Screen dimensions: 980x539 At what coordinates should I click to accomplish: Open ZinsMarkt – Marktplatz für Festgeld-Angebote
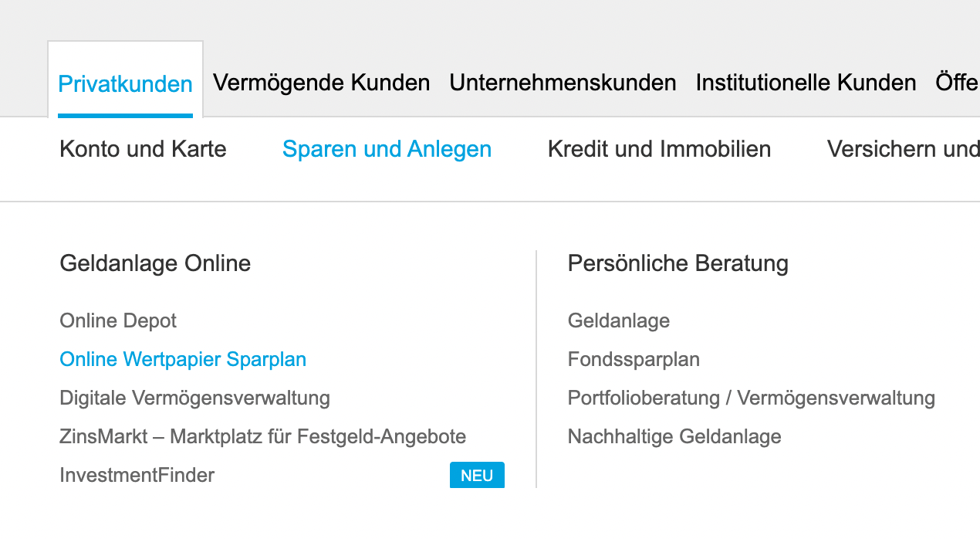tap(262, 436)
